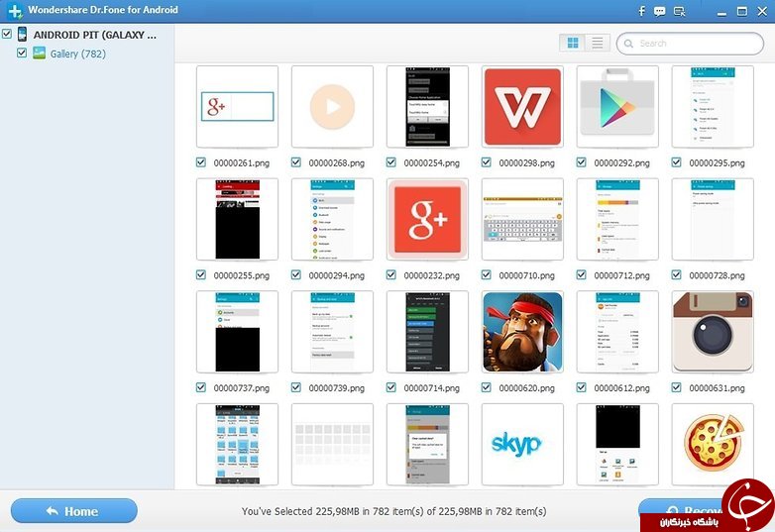Click the file name 00000612.png
Viewport: 775px width, 532px height.
(x=621, y=388)
